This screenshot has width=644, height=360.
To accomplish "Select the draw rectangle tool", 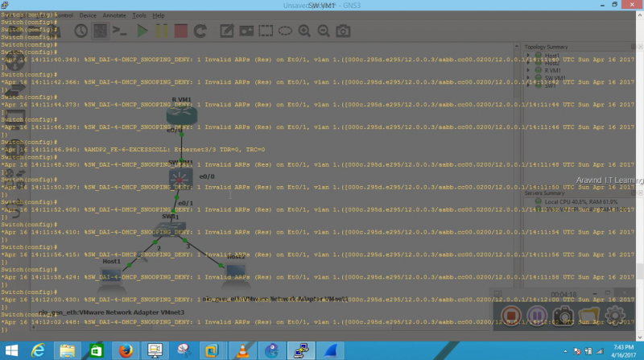I will click(x=266, y=31).
